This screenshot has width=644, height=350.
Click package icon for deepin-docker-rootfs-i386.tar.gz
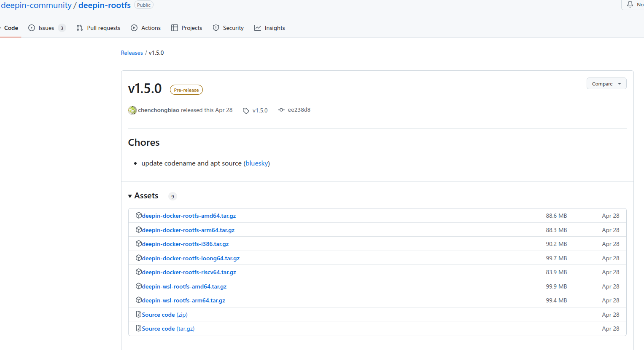(x=139, y=243)
